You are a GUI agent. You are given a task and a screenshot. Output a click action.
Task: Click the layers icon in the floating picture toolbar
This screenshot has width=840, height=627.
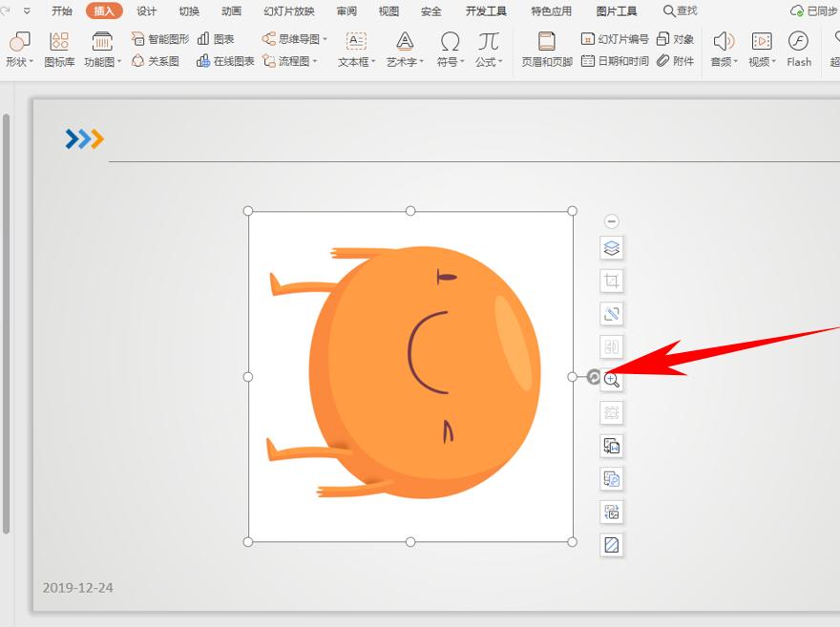(612, 248)
